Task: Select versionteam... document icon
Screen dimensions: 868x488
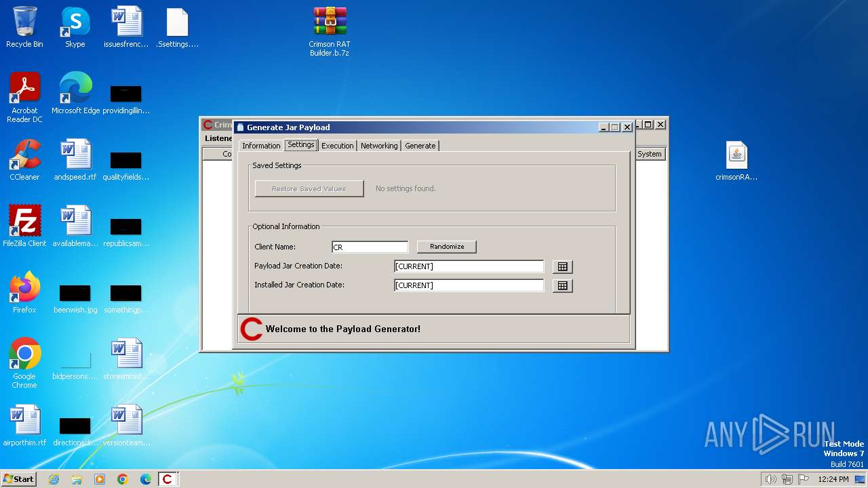Action: pyautogui.click(x=126, y=426)
